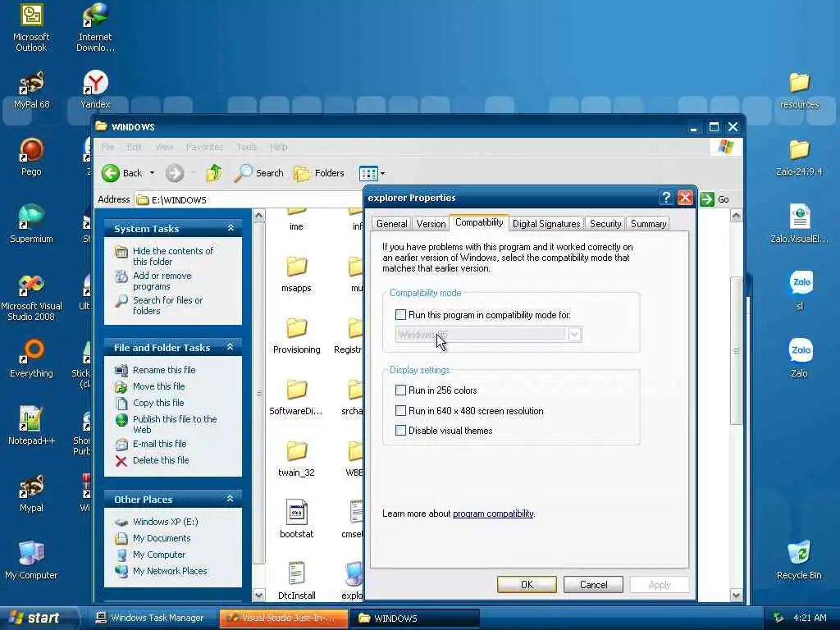The image size is (840, 630).
Task: Click Cancel in explorer Properties
Action: point(593,584)
